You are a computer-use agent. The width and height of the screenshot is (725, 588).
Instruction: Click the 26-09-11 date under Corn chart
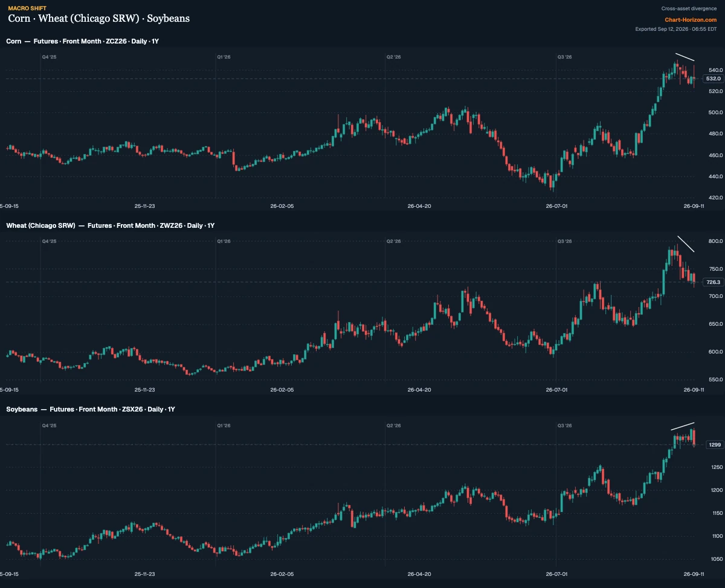tap(694, 206)
